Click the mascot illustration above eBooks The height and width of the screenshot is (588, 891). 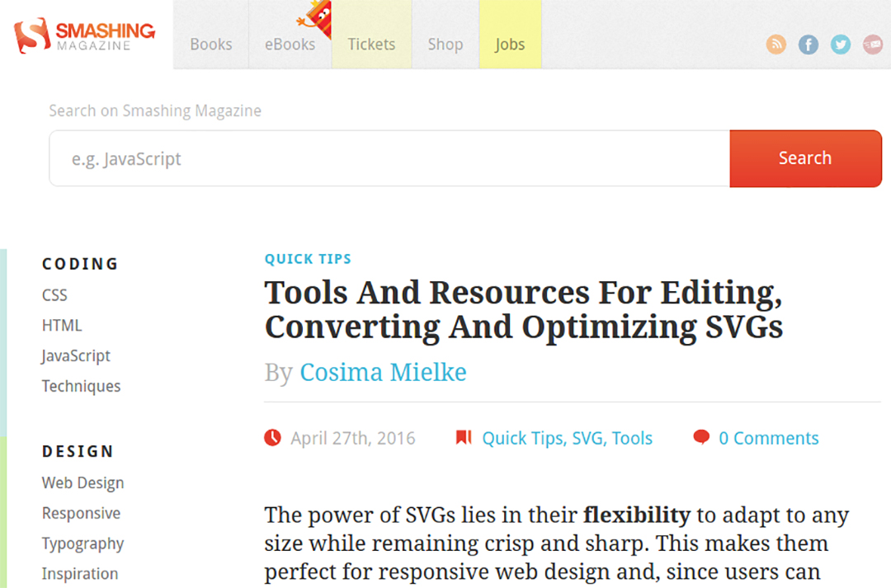click(x=315, y=18)
